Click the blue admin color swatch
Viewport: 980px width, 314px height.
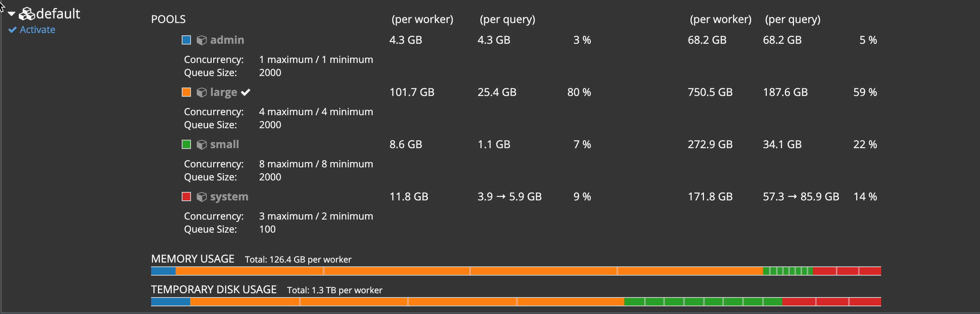click(186, 40)
